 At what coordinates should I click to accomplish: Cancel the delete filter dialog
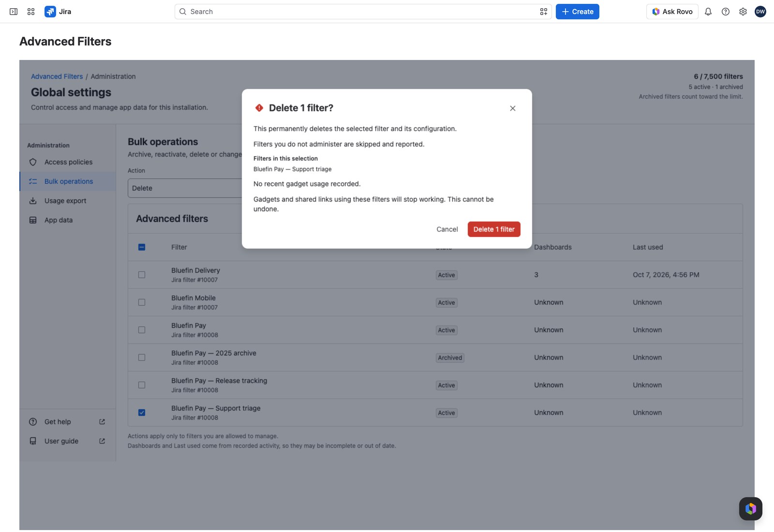(x=447, y=229)
